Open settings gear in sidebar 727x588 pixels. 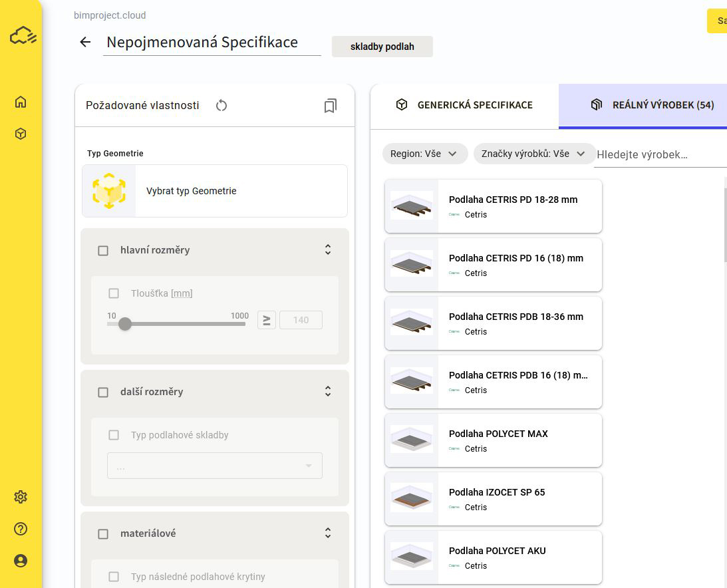(21, 497)
